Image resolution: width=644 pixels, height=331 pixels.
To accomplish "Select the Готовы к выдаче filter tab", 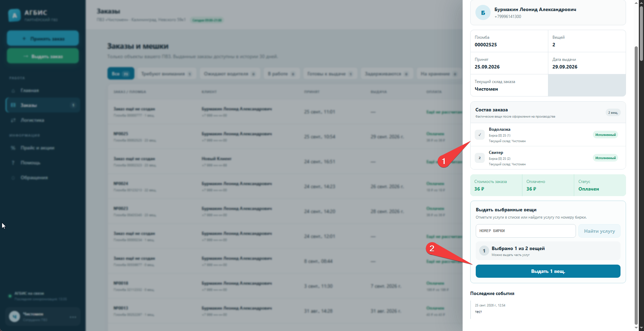I will coord(330,74).
